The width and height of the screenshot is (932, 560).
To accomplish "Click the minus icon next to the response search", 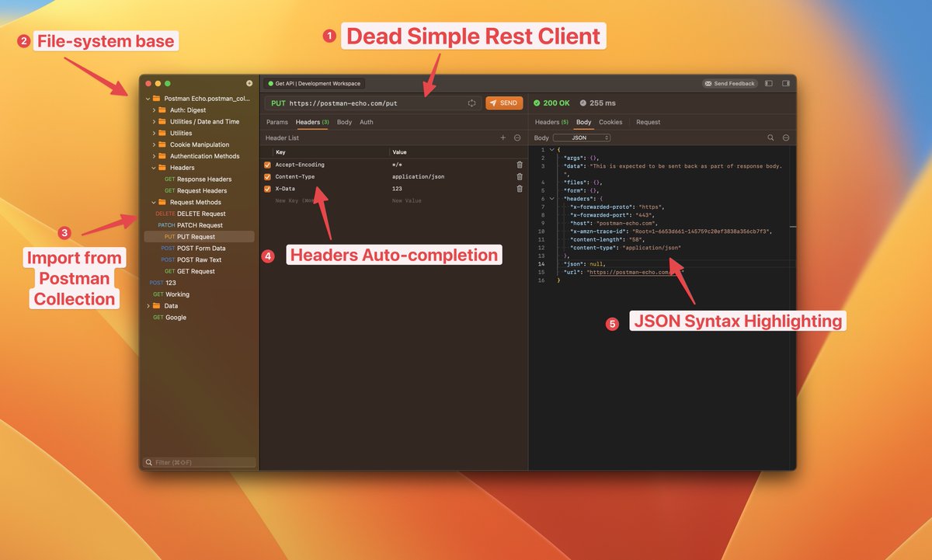I will pyautogui.click(x=785, y=137).
